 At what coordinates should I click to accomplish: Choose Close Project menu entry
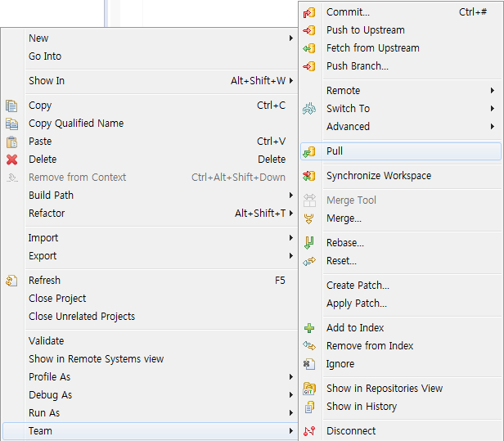57,299
